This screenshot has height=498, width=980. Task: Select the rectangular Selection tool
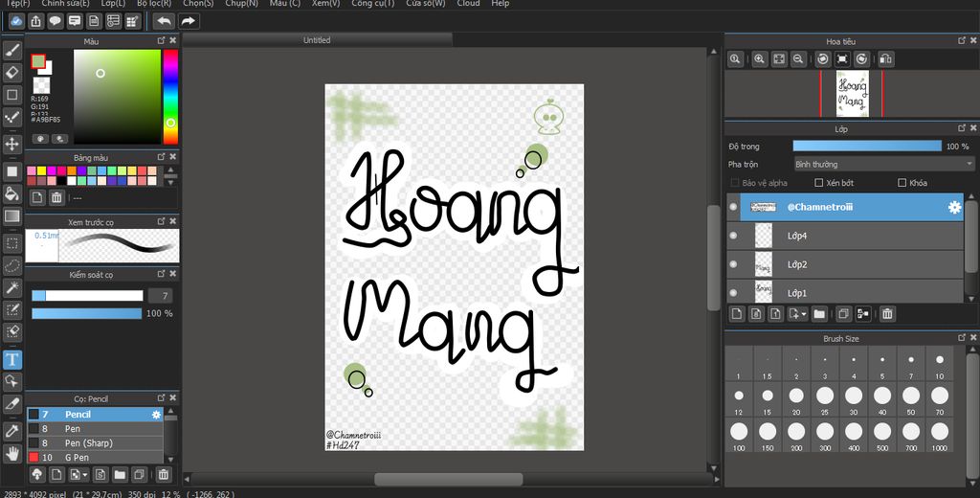point(12,242)
